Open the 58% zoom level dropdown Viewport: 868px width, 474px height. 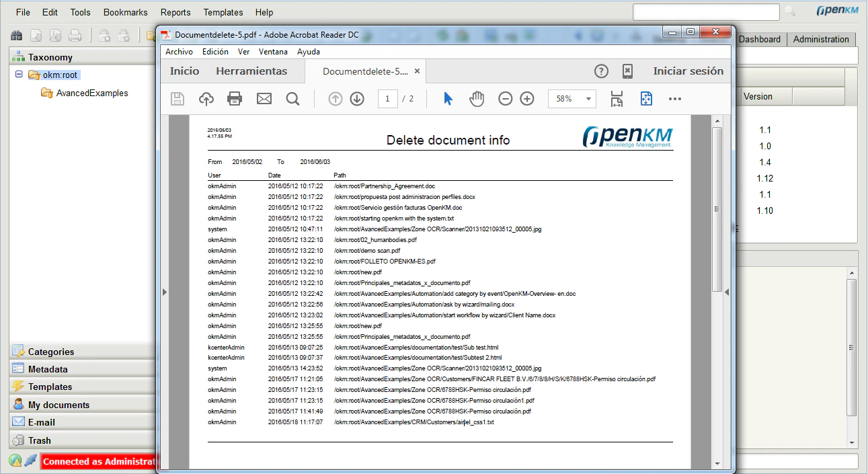(572, 99)
